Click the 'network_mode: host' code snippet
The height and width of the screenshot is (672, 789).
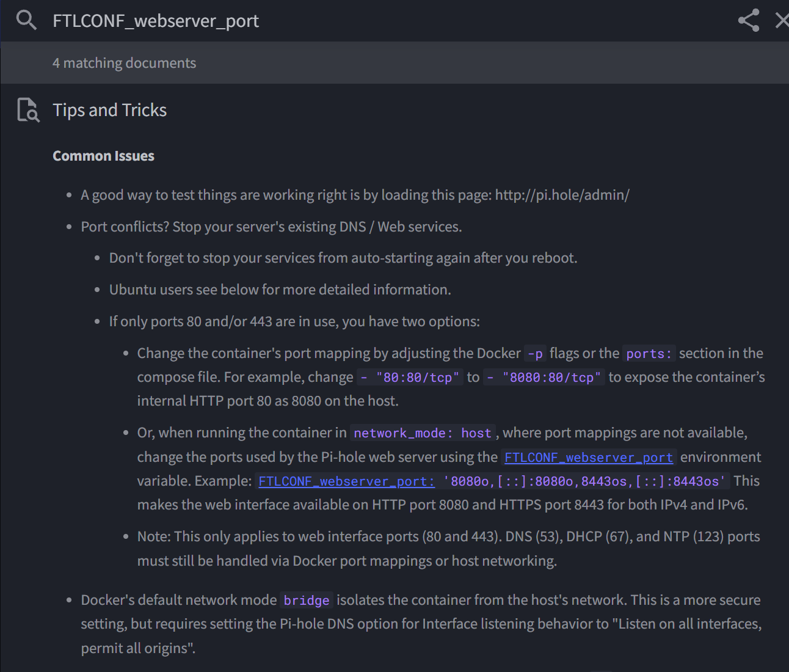[422, 433]
